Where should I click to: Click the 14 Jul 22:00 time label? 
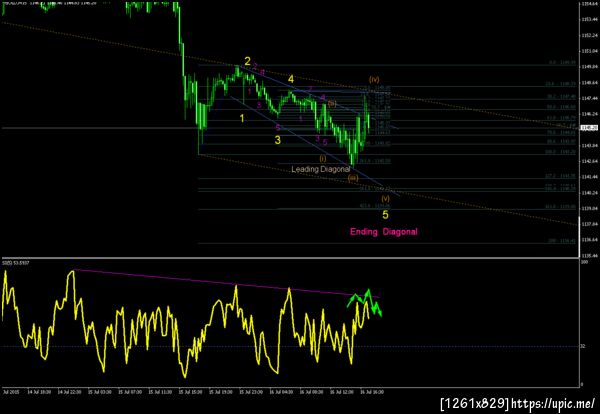[x=70, y=392]
